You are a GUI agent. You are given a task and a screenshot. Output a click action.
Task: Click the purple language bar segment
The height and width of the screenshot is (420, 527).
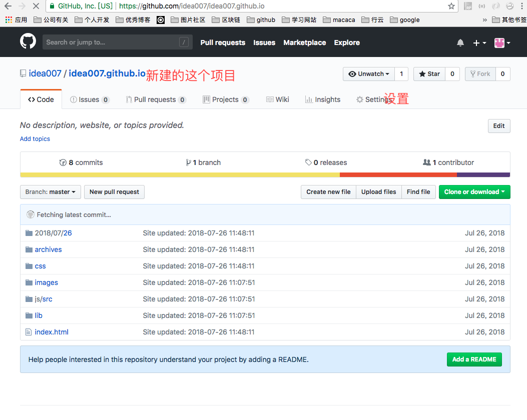[x=483, y=175]
